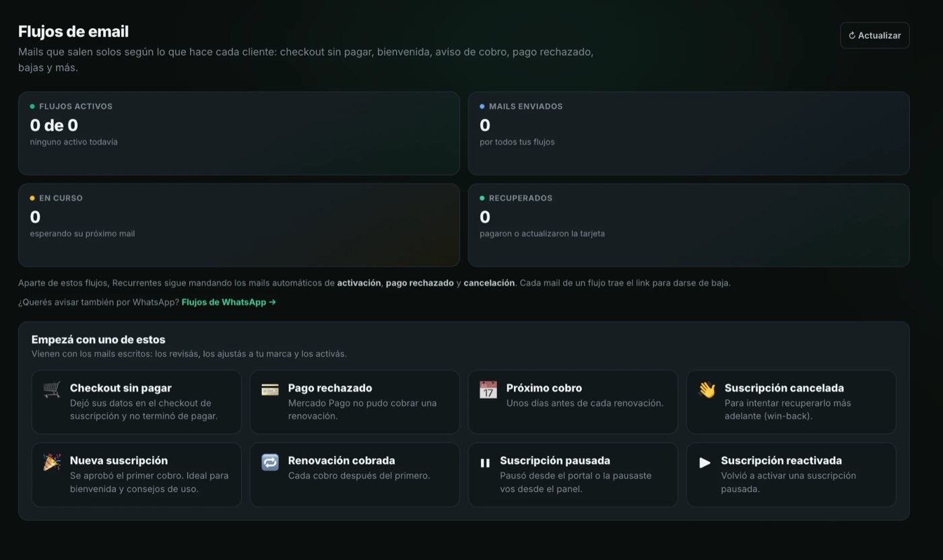Open the Flujos de WhatsApp link
Image resolution: width=943 pixels, height=560 pixels.
[x=229, y=302]
